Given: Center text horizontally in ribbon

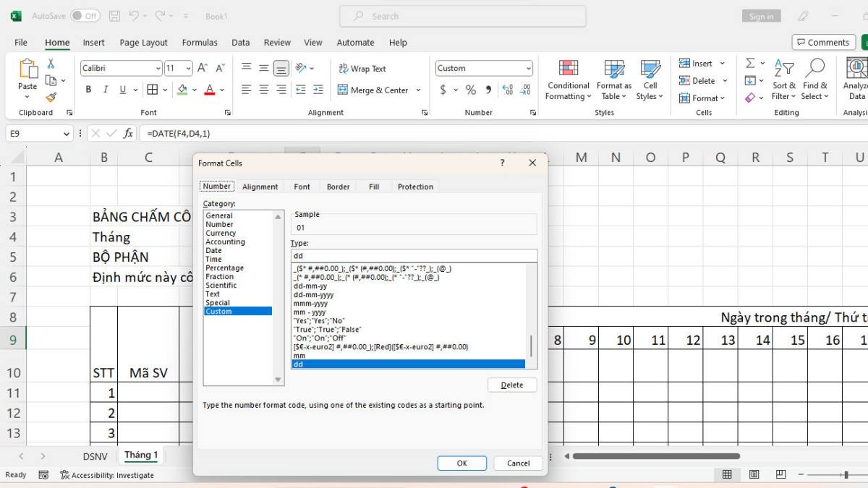Looking at the screenshot, I should [264, 90].
